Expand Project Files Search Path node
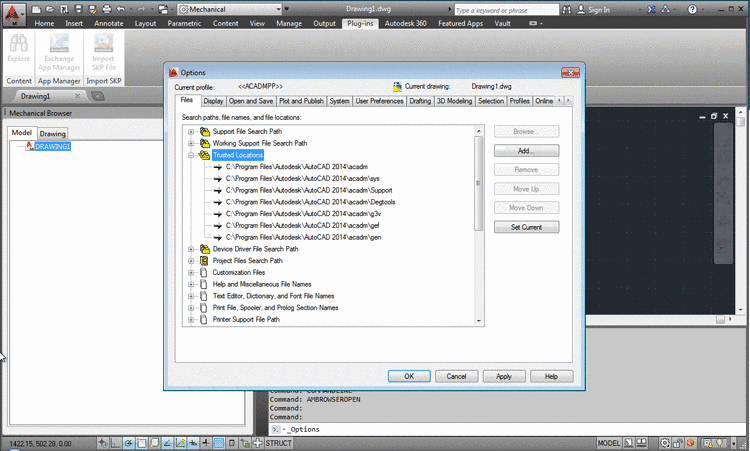Image resolution: width=750 pixels, height=451 pixels. coord(191,261)
